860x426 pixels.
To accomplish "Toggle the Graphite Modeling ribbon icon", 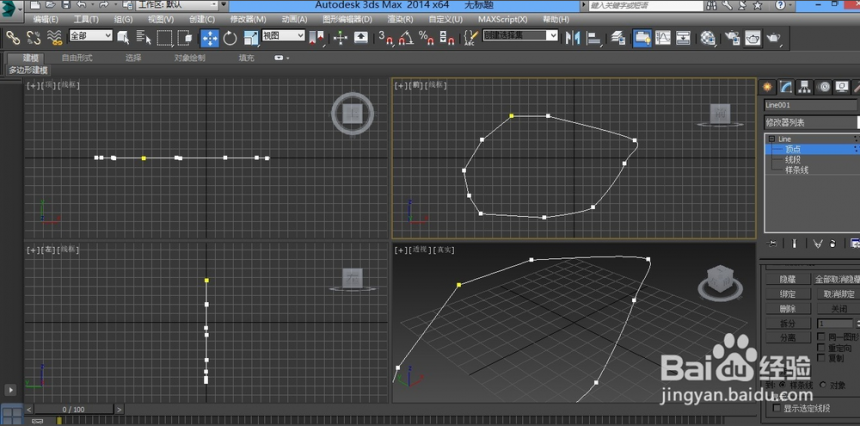I will 642,38.
